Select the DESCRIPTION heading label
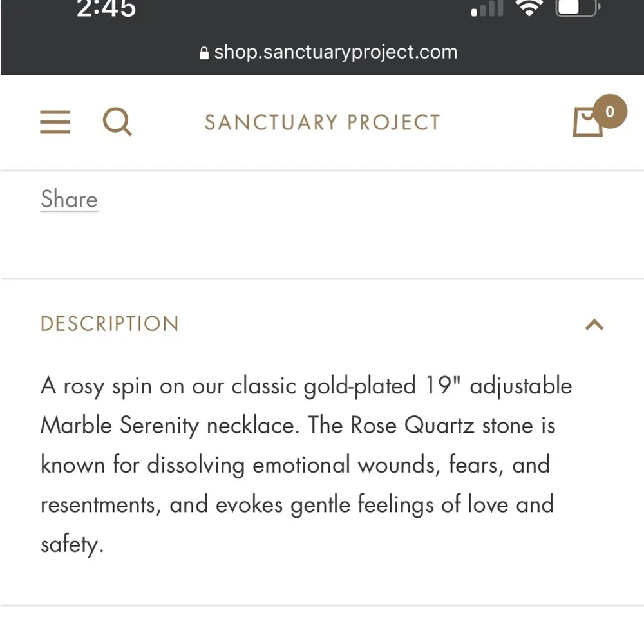This screenshot has height=644, width=644. tap(109, 324)
